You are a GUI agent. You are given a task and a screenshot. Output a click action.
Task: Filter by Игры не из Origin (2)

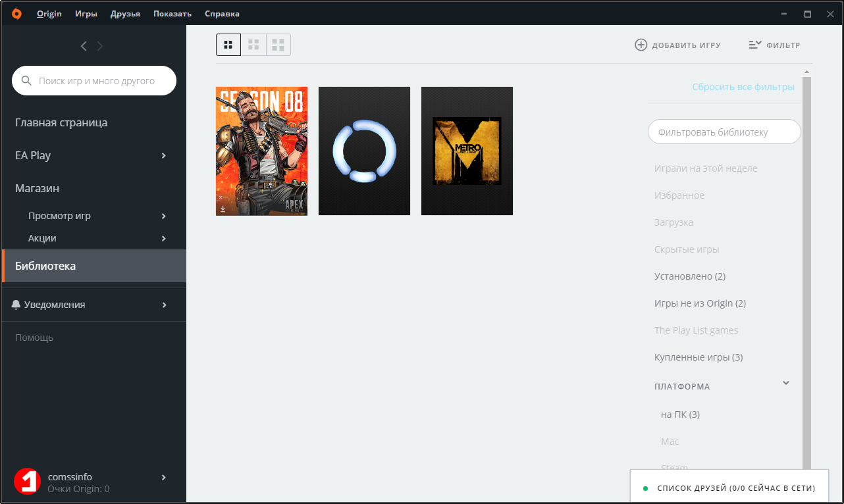coord(700,303)
